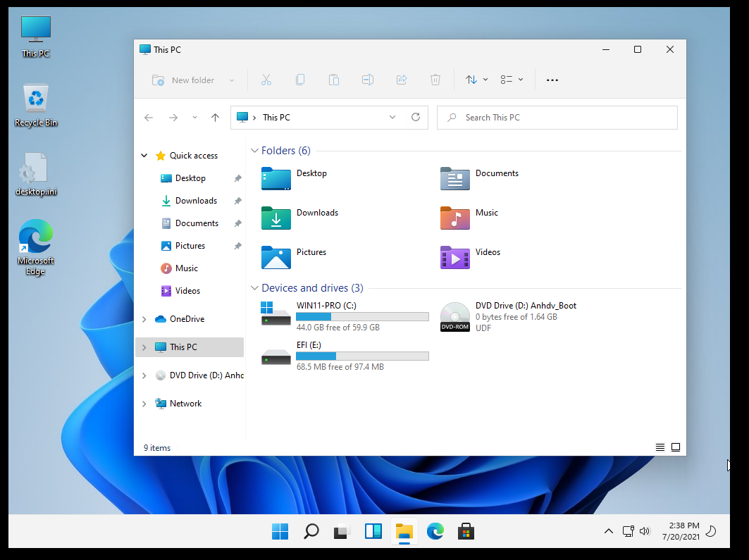Collapse the Folders (6) group

[254, 151]
